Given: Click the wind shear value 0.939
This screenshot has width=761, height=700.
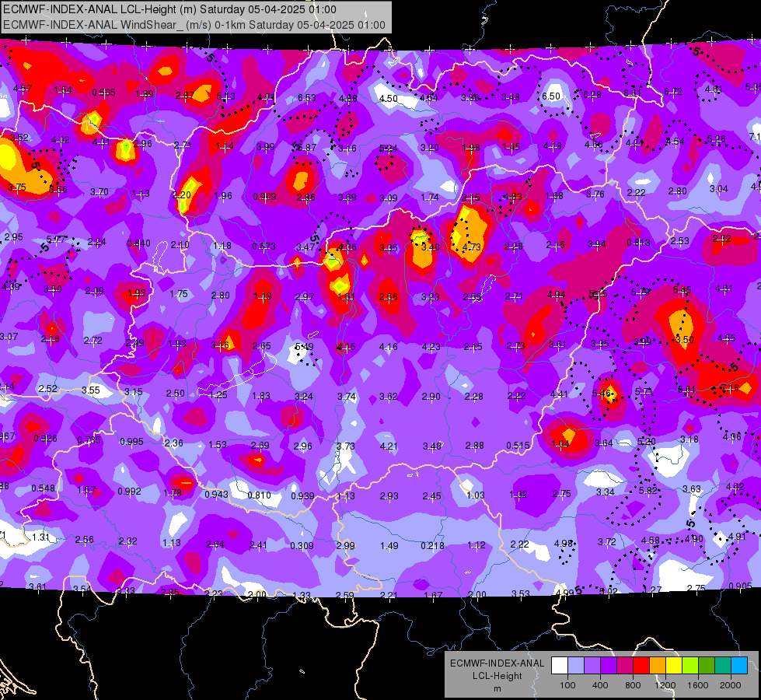Looking at the screenshot, I should coord(302,496).
